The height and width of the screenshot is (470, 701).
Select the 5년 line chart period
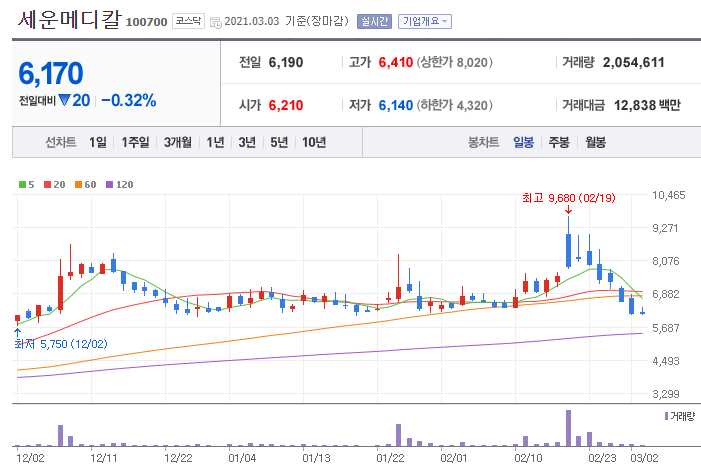click(279, 142)
